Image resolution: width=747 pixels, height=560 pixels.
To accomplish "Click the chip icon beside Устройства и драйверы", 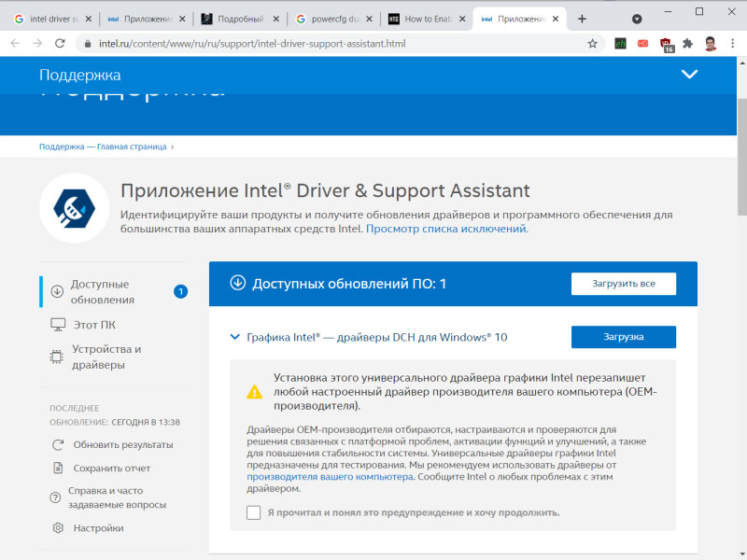I will pyautogui.click(x=57, y=357).
